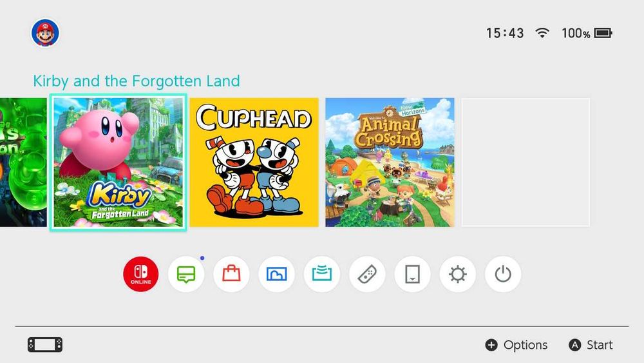The height and width of the screenshot is (363, 644).
Task: Select the Kirby and the Forgotten Land tile
Action: tap(118, 162)
